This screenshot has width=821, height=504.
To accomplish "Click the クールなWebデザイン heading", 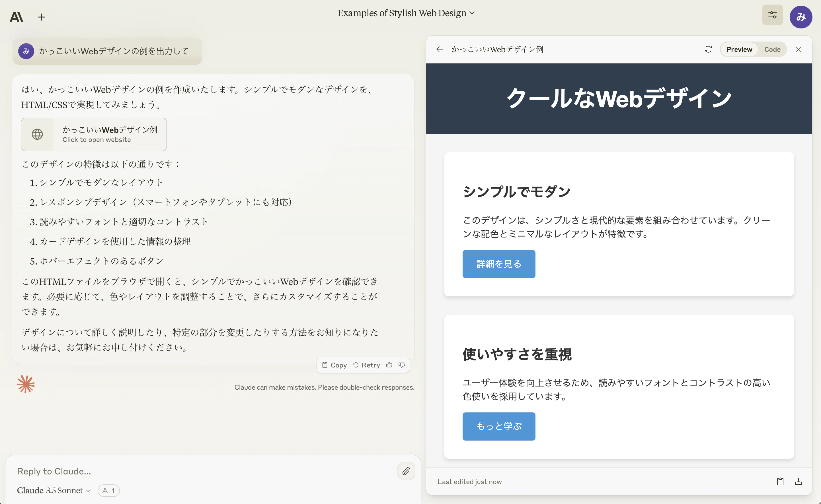I will [x=619, y=98].
